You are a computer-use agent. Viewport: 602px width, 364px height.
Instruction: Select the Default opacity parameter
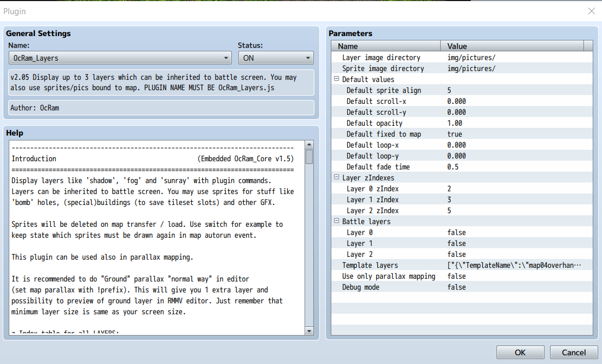(462, 123)
